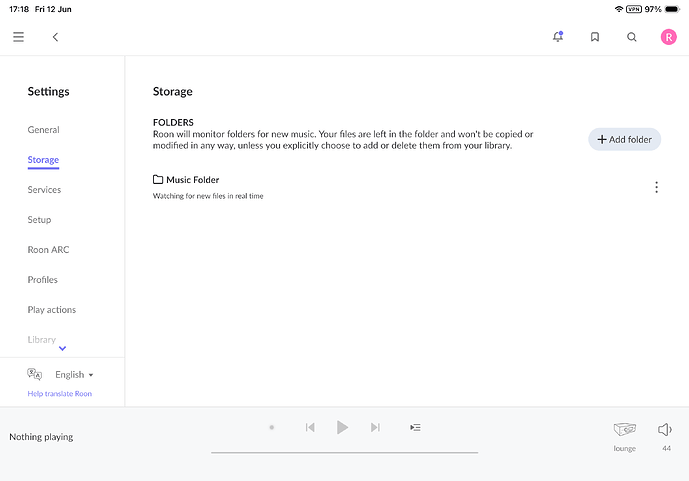Viewport: 689px width, 481px height.
Task: Open the search magnifier
Action: coord(632,37)
